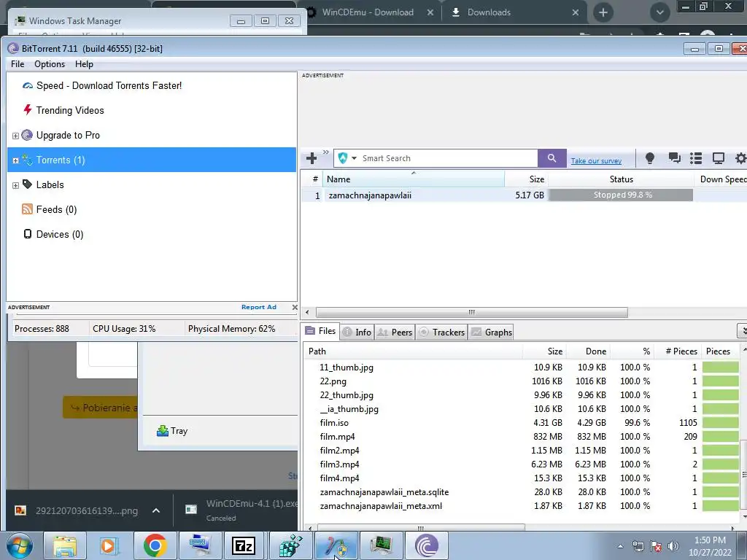Open Task Manager taskbar icon
This screenshot has width=747, height=560.
[381, 545]
